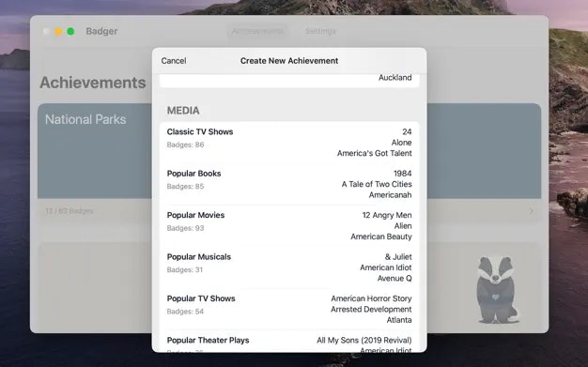Click the All My Sons (2019 Revival) entry
The image size is (588, 367).
click(364, 341)
